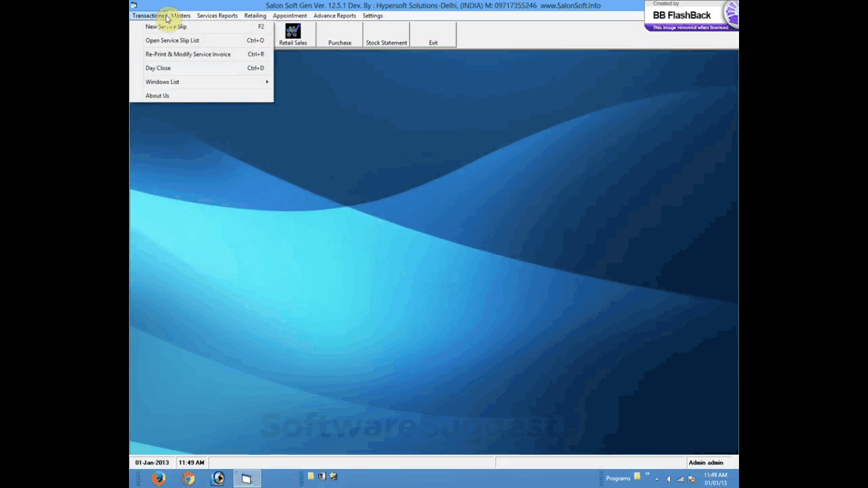
Task: Open About Us menu entry
Action: [201, 96]
